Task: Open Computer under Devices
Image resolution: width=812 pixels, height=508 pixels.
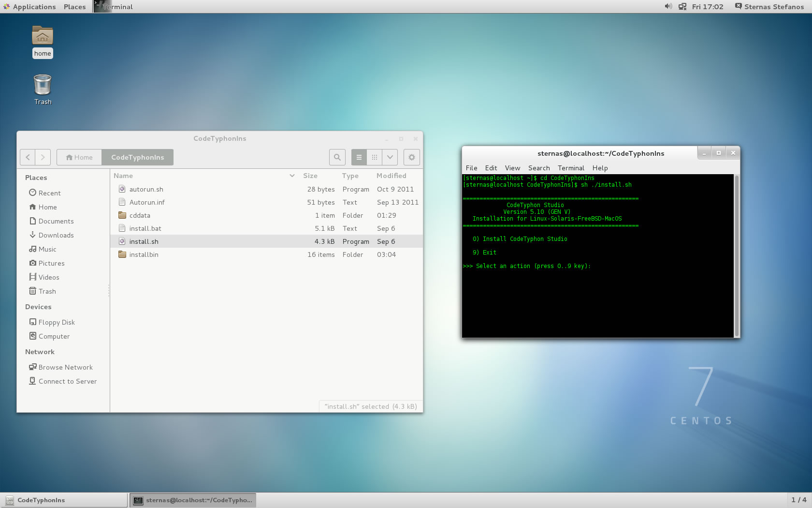Action: click(50, 336)
